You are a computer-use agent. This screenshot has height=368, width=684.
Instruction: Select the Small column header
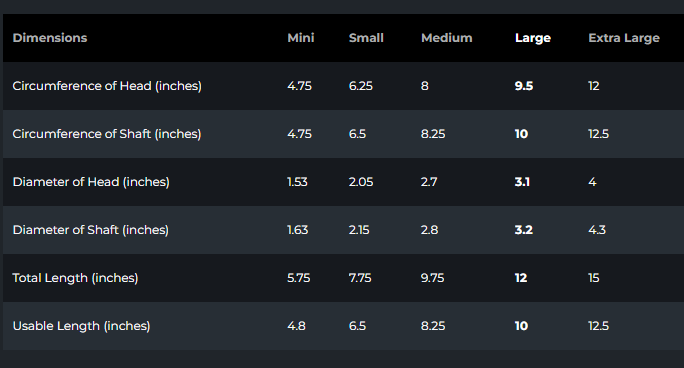[x=366, y=38]
